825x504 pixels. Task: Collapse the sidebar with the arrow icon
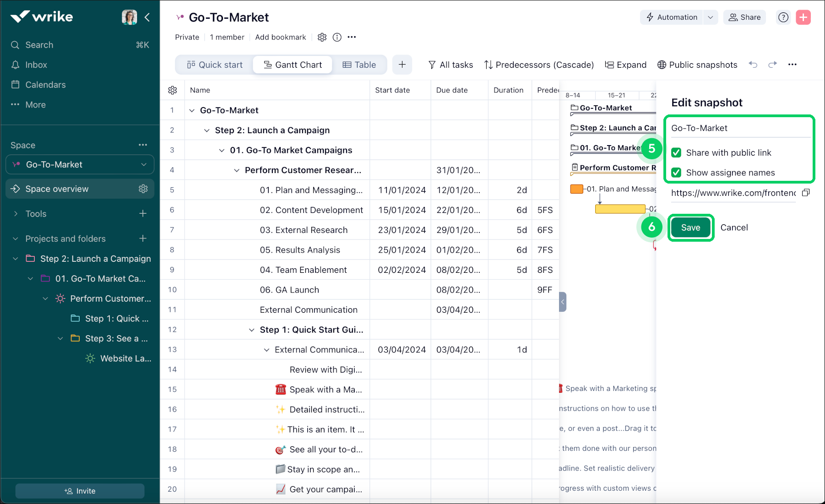coord(147,17)
